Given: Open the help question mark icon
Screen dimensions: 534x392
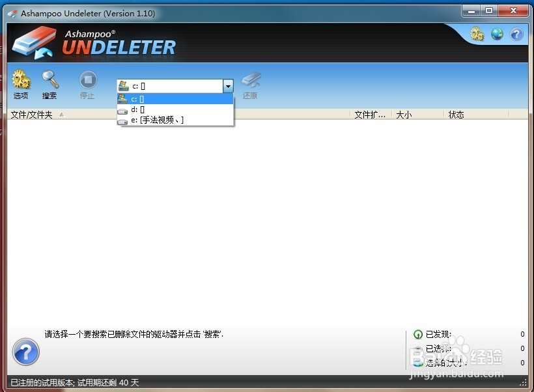Looking at the screenshot, I should click(x=516, y=34).
